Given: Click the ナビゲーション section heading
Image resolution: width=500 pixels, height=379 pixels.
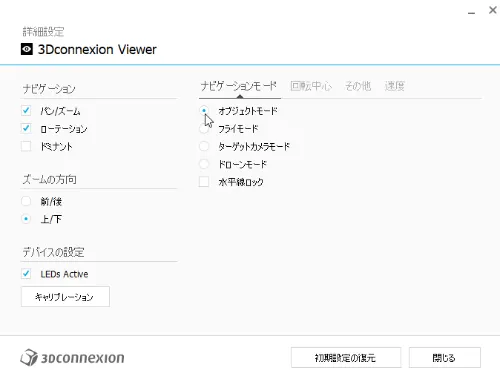Looking at the screenshot, I should [x=49, y=89].
